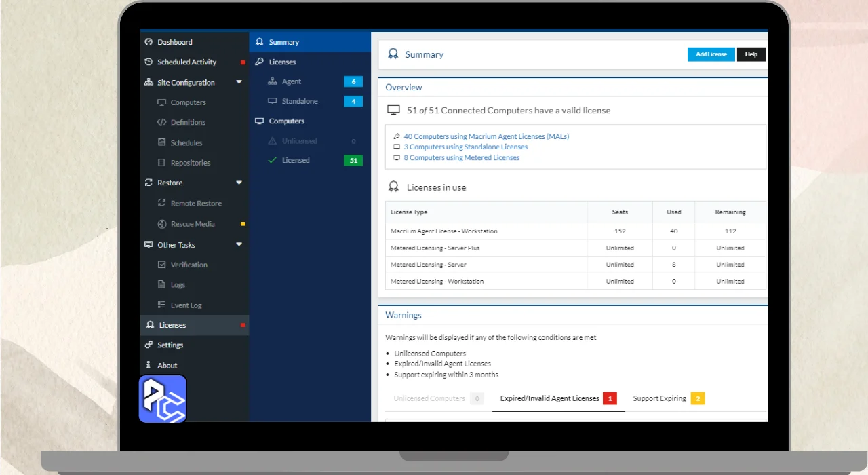Collapse the Restore section arrow
The height and width of the screenshot is (475, 868).
pos(239,183)
